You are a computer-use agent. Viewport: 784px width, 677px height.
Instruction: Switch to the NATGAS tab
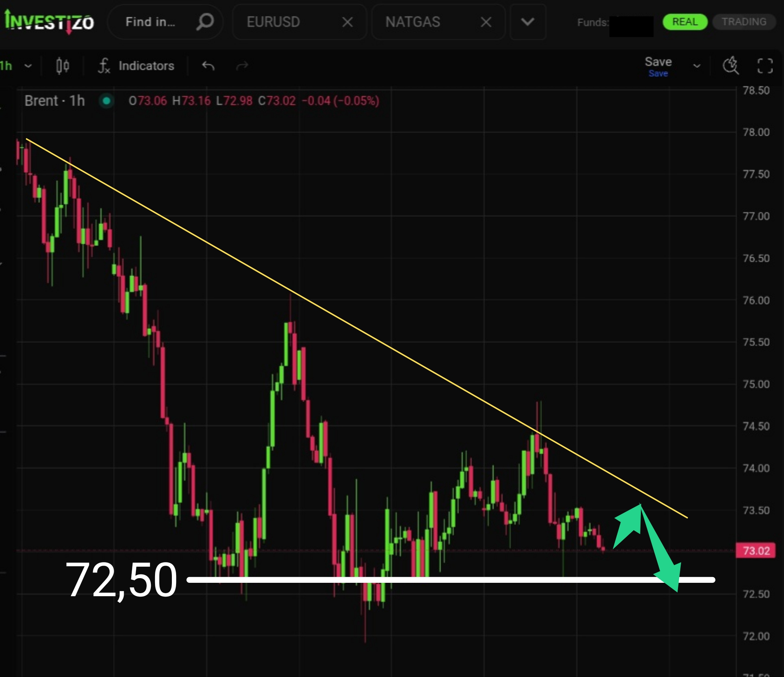(x=413, y=22)
